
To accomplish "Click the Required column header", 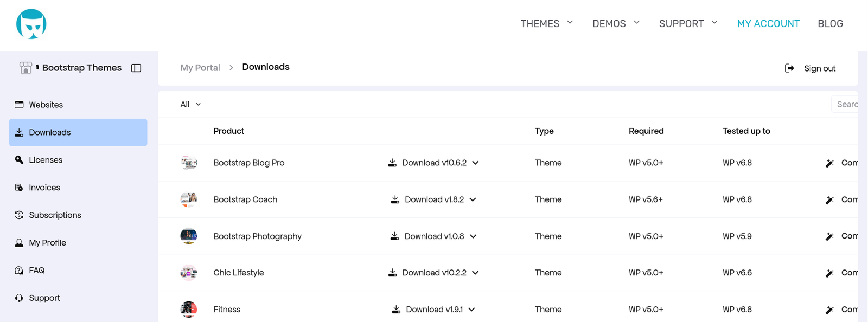I will pos(646,131).
